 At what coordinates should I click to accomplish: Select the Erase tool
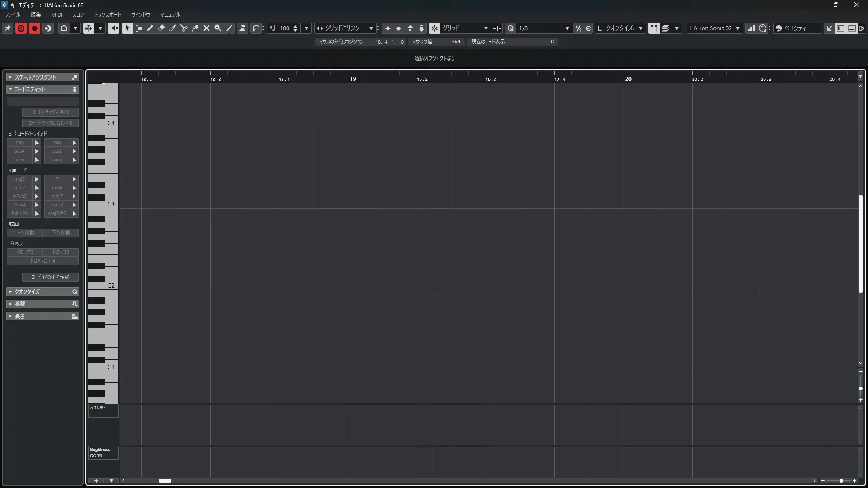click(161, 28)
